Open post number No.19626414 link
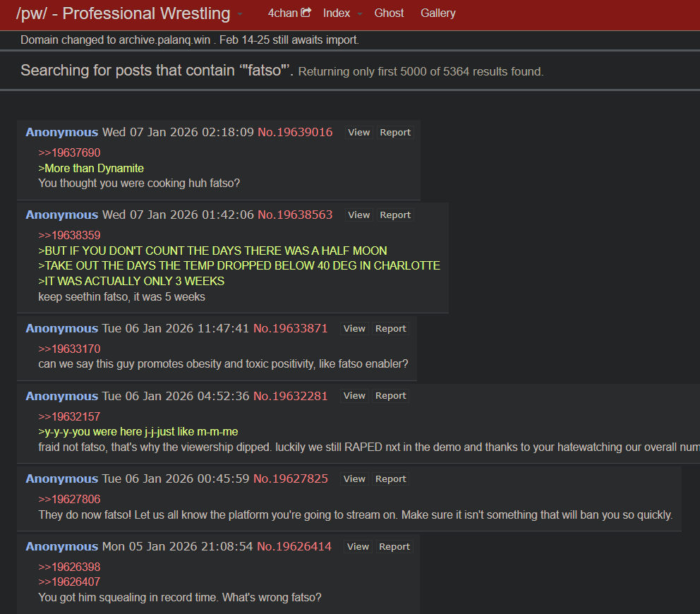This screenshot has width=700, height=614. click(294, 546)
